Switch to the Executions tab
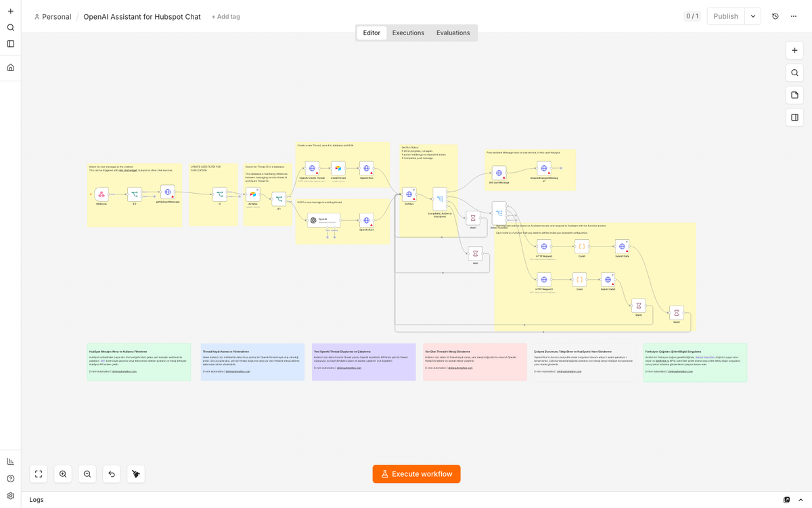 tap(408, 33)
